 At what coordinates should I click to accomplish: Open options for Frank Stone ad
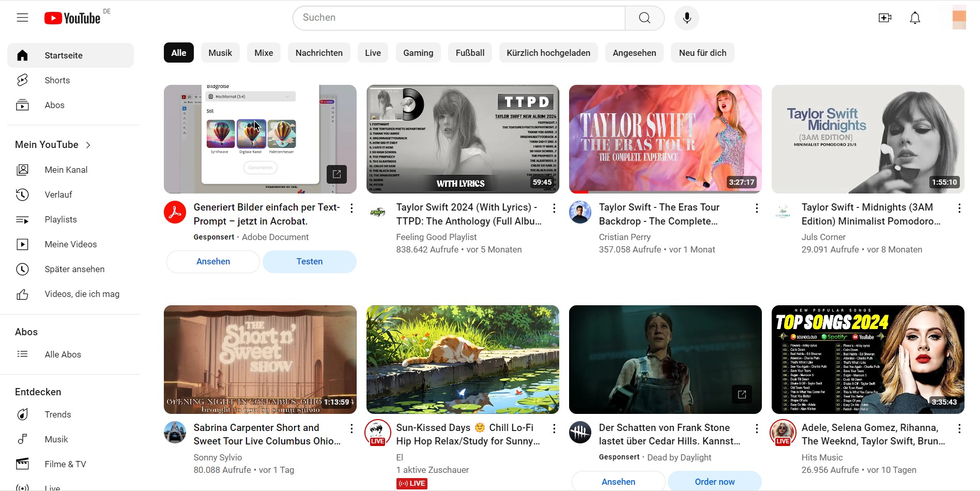point(757,428)
